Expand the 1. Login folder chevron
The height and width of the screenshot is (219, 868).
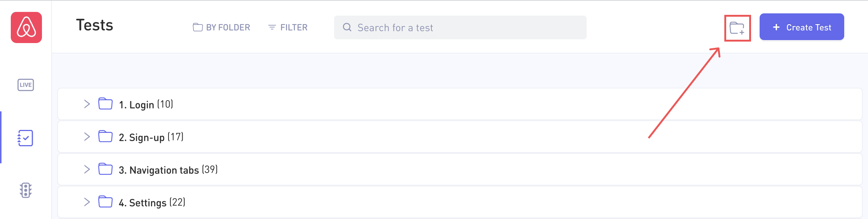[87, 104]
